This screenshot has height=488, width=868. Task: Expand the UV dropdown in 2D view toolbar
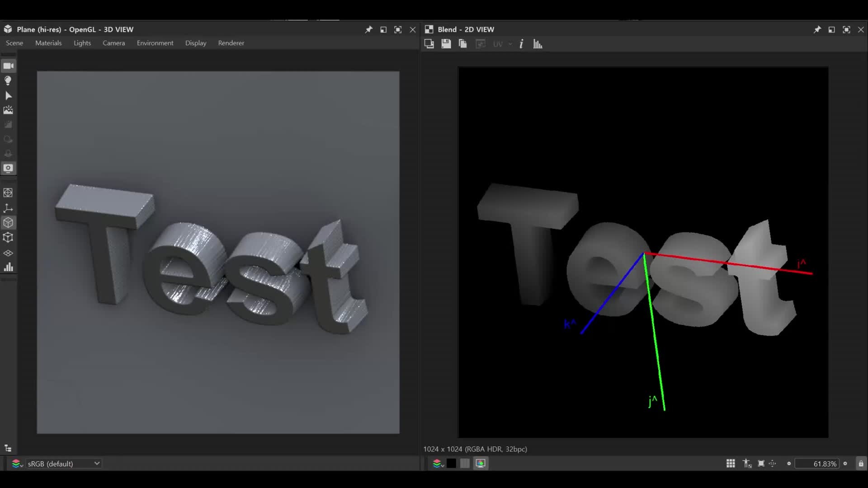click(510, 44)
